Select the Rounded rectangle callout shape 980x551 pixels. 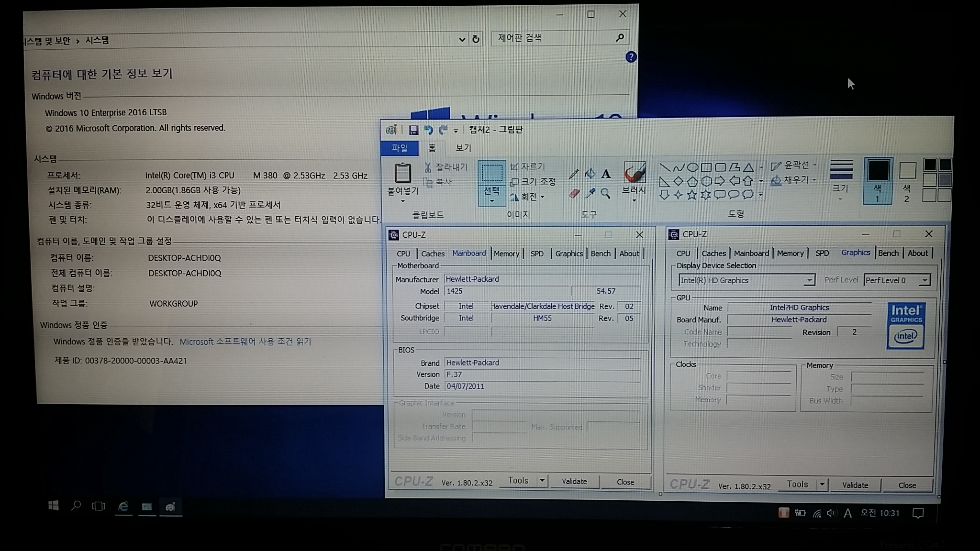point(720,195)
